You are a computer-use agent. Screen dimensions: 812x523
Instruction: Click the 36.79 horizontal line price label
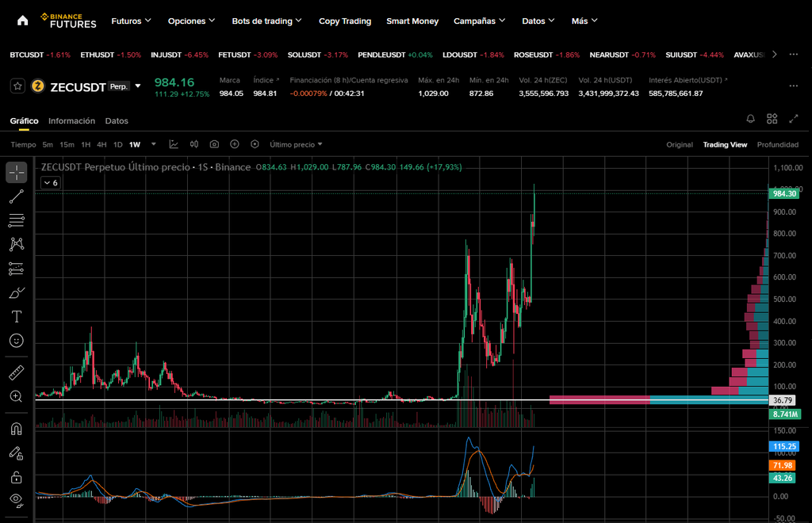[x=782, y=400]
